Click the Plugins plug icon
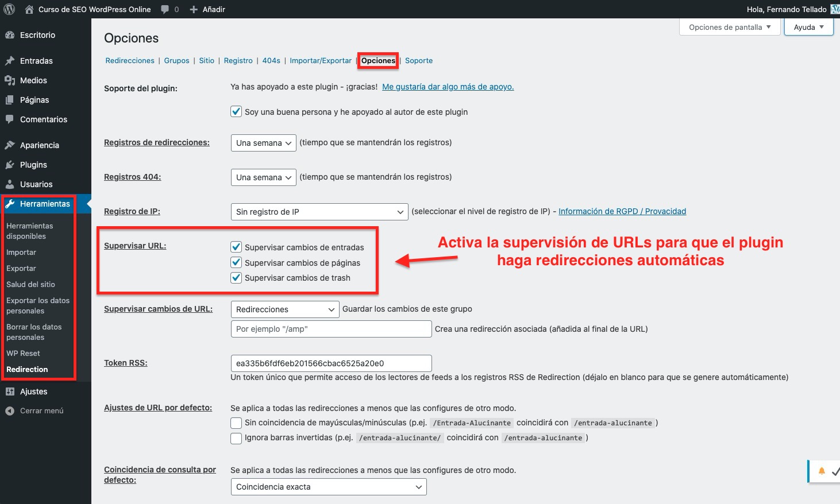 [x=10, y=165]
